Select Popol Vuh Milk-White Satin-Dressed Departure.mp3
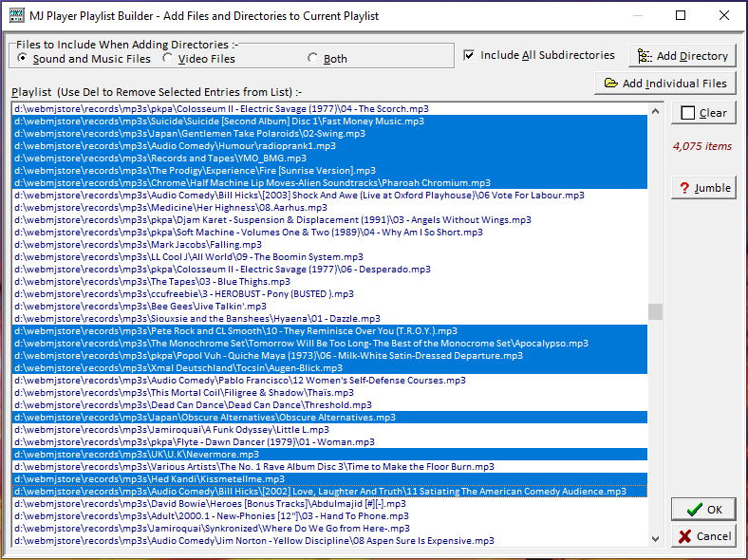 coord(329,356)
